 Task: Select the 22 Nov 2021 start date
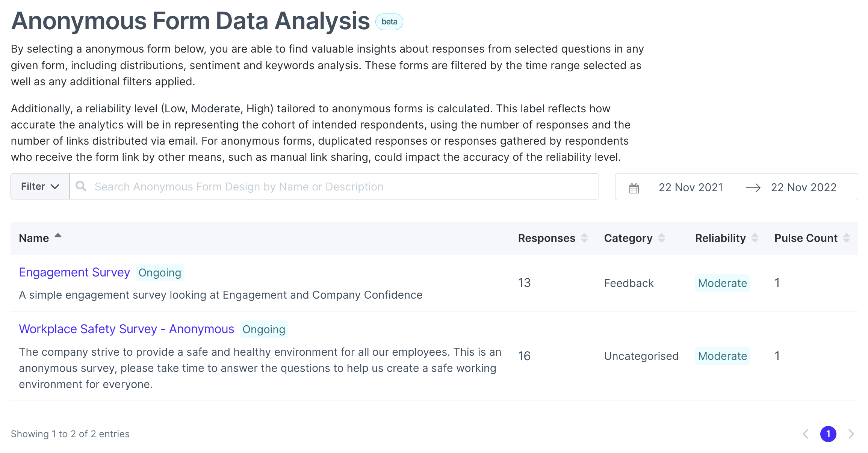(691, 187)
